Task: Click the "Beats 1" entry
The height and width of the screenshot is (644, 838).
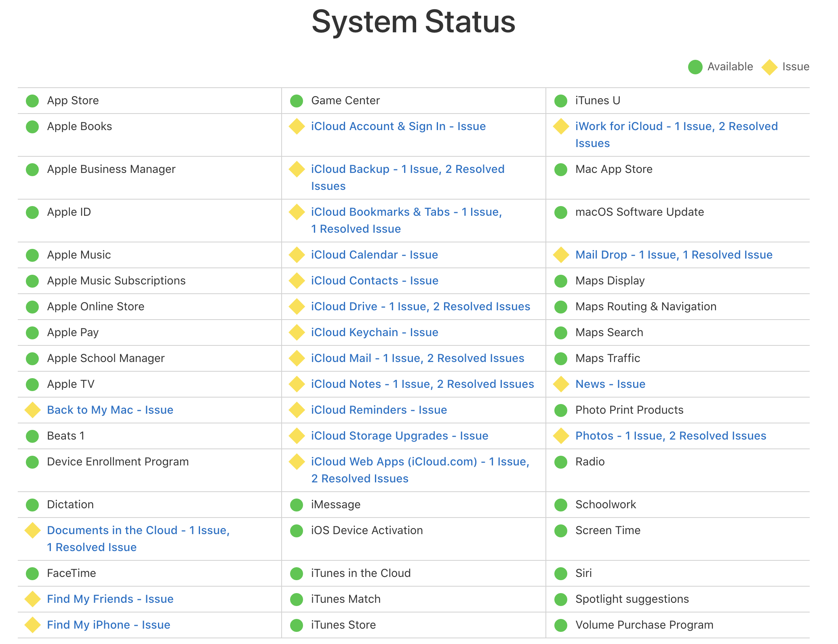Action: tap(66, 436)
